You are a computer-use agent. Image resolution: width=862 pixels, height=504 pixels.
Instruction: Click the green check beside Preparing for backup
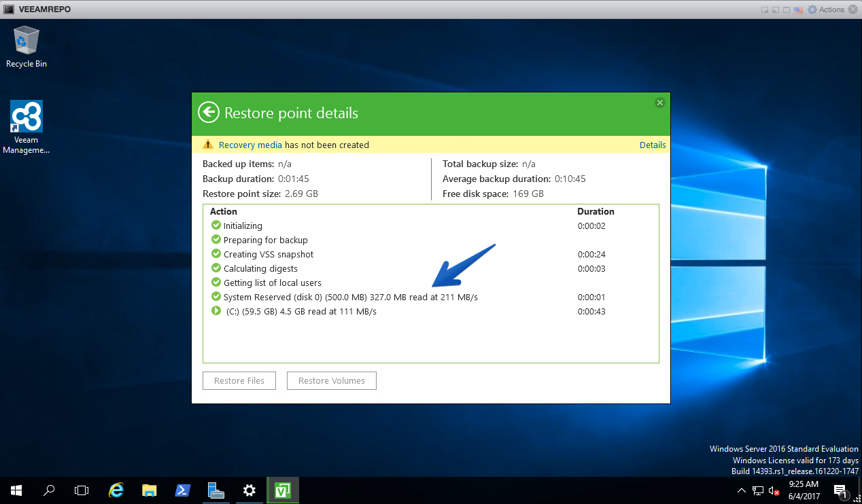click(x=216, y=239)
